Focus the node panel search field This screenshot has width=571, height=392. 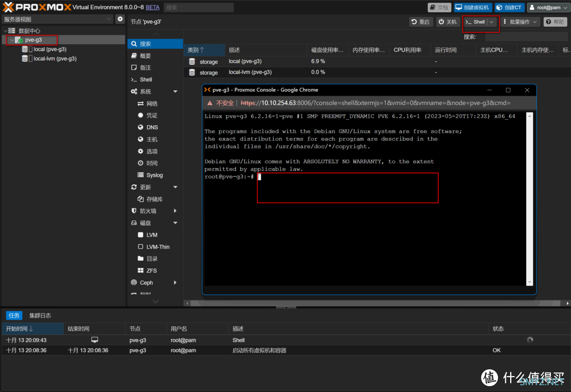click(x=526, y=37)
